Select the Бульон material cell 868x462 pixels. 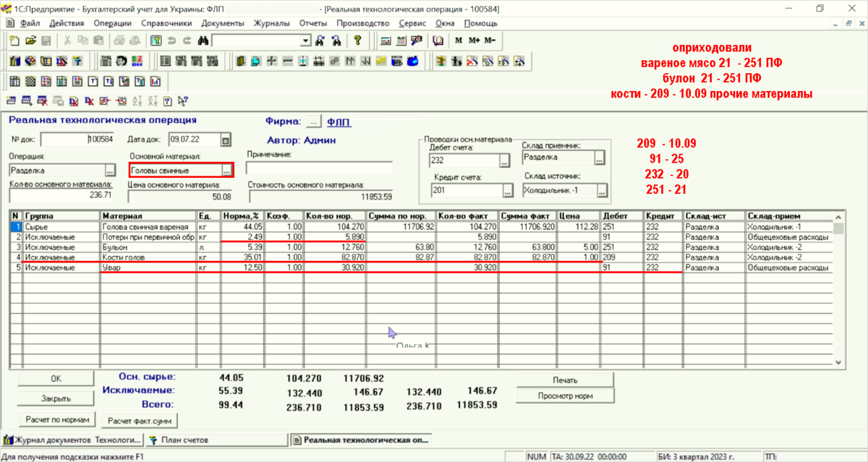click(x=148, y=247)
